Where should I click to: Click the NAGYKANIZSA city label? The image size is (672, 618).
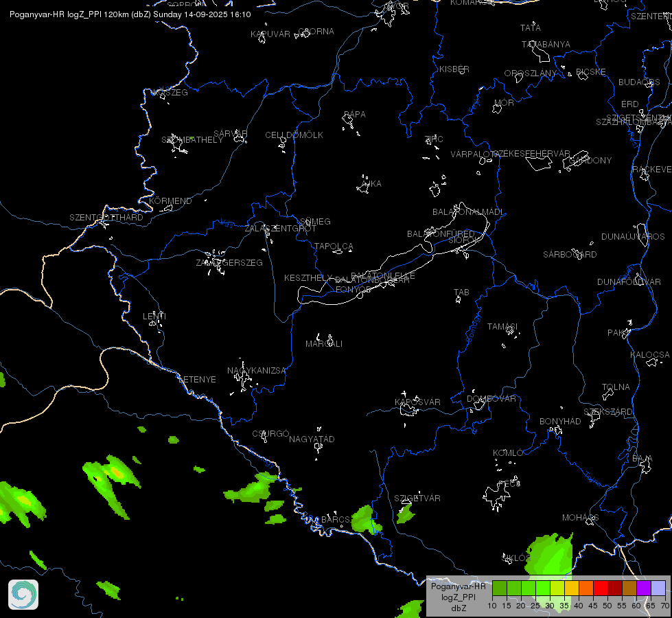257,371
